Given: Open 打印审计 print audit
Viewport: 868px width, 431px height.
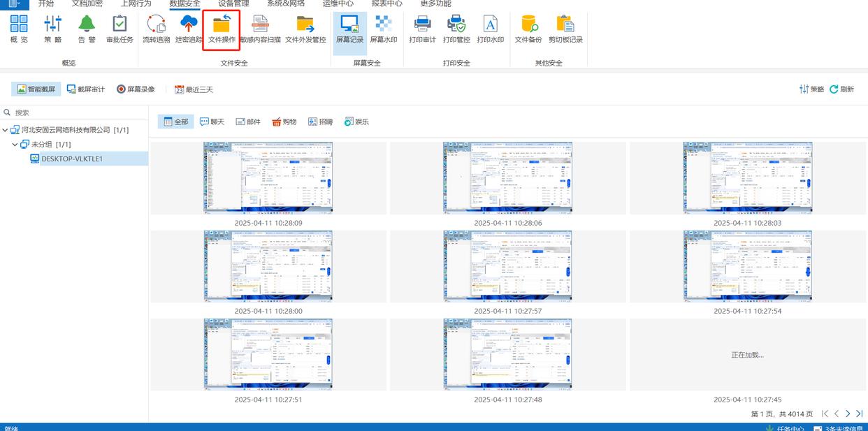Looking at the screenshot, I should point(422,29).
